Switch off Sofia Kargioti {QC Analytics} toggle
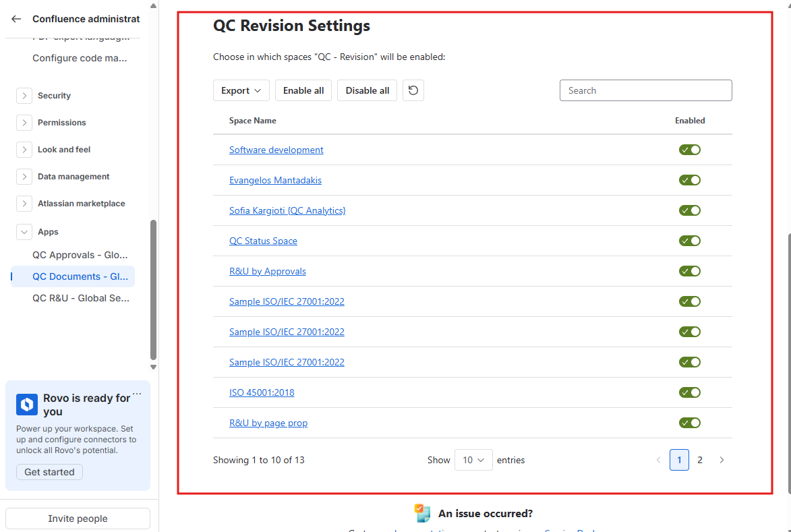The height and width of the screenshot is (532, 791). [x=690, y=210]
